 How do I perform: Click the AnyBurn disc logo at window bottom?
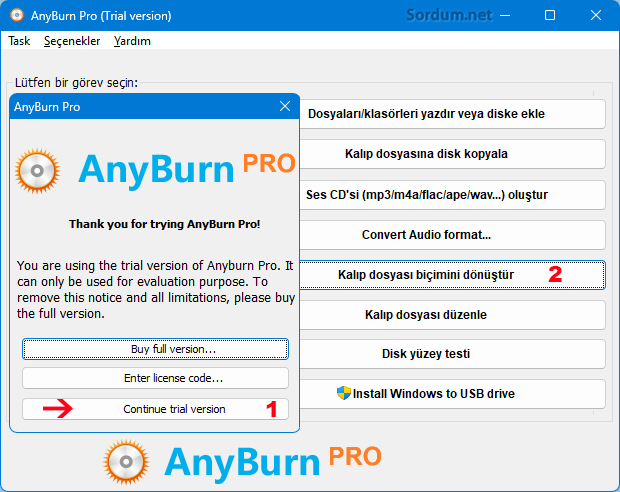pos(126,462)
